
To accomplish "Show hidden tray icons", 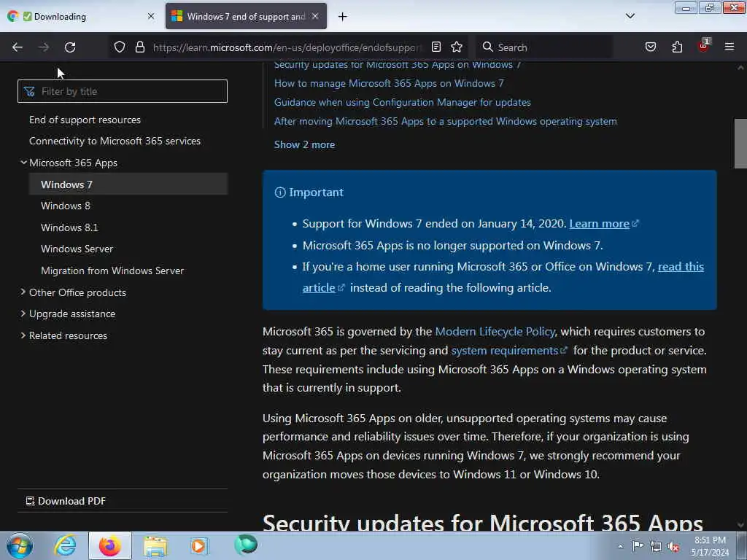I will coord(620,546).
